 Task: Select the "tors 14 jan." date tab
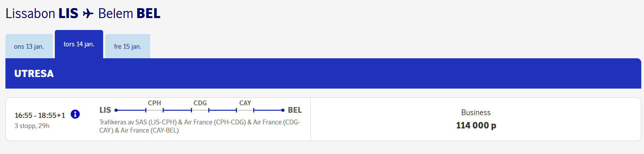pos(79,44)
